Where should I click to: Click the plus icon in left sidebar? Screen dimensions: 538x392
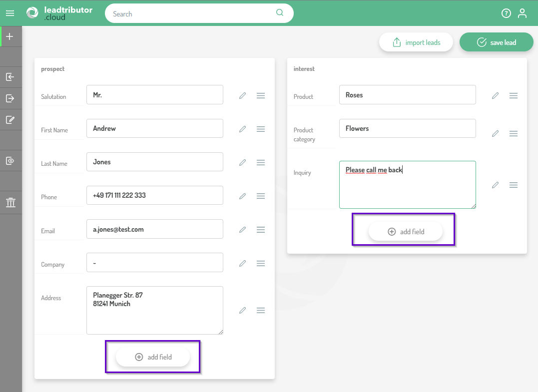tap(9, 36)
